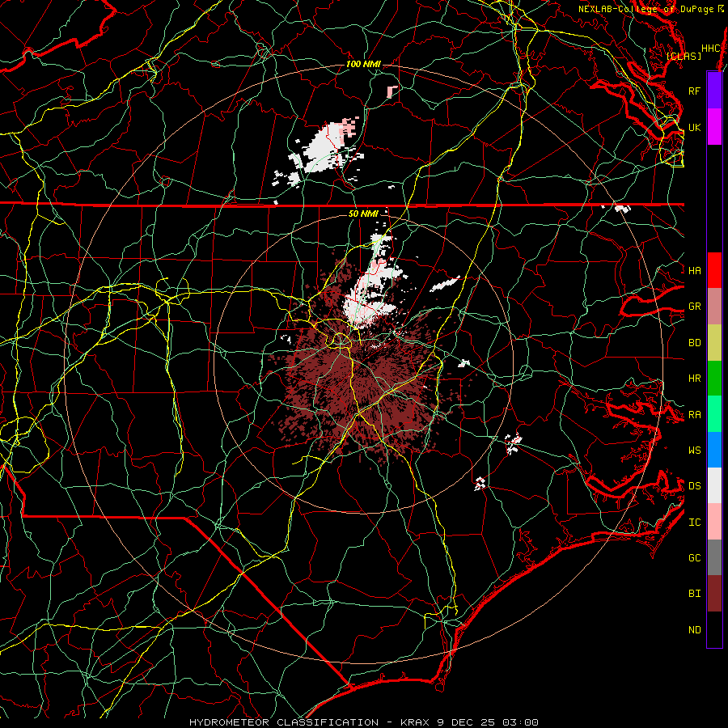Click the HR legend label
Viewport: 728px width, 728px height.
[x=694, y=379]
